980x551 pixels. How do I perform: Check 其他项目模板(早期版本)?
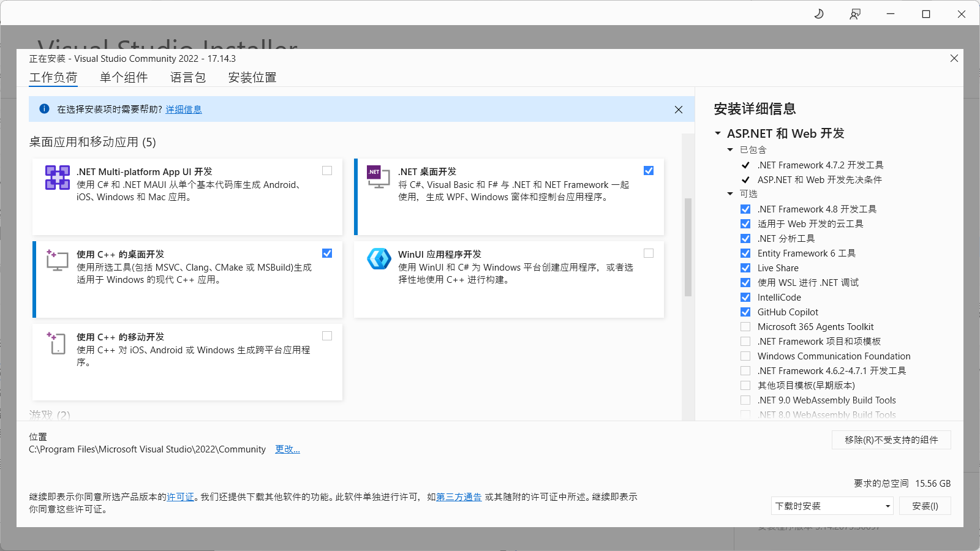pos(745,386)
